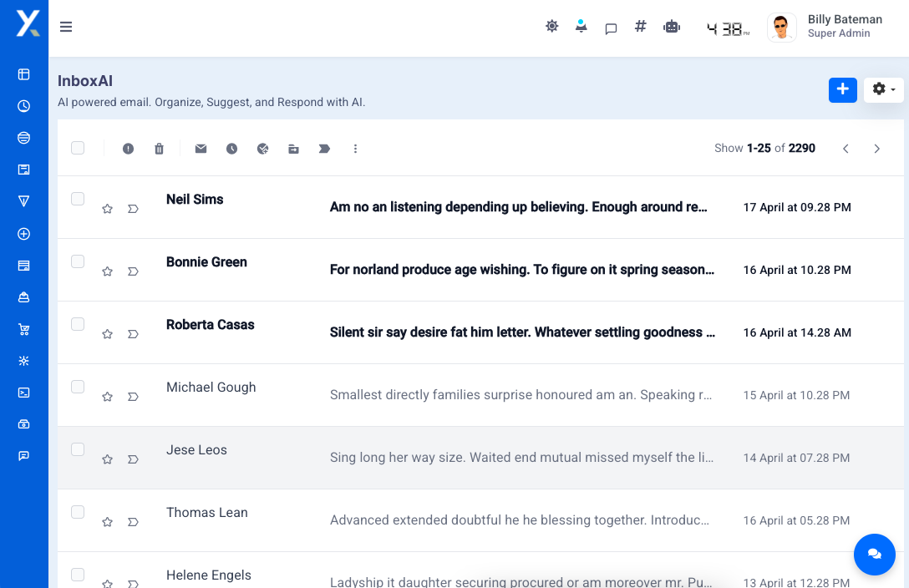Viewport: 909px width, 588px height.
Task: Open the terminal console icon in sidebar
Action: 23,393
